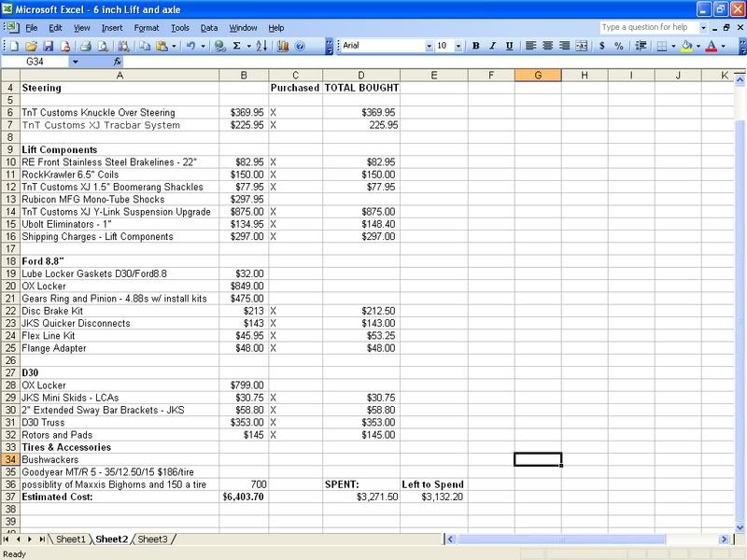Open Excel Help with the question mark icon
The height and width of the screenshot is (560, 747).
tap(300, 46)
